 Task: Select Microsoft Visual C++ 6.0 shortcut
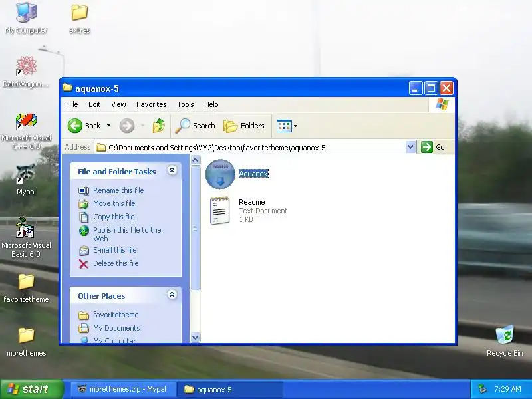26,131
